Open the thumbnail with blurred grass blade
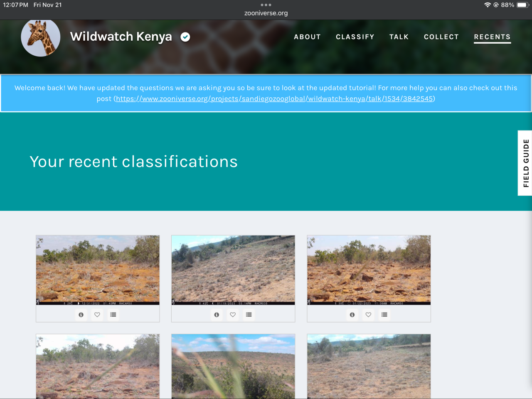The image size is (532, 399). pyautogui.click(x=233, y=366)
